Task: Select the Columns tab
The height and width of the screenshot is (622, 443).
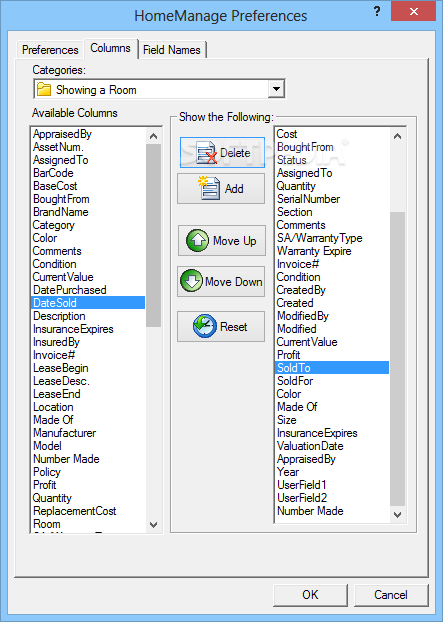Action: click(110, 48)
